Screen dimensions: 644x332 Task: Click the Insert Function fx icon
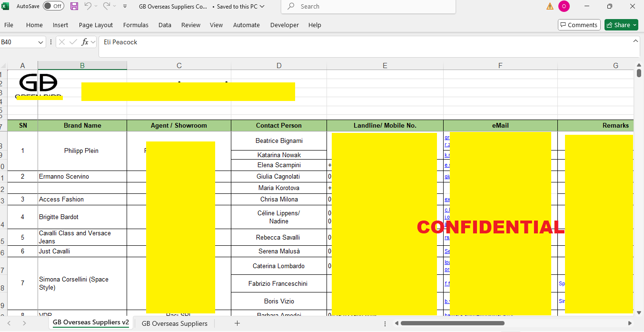tap(85, 42)
